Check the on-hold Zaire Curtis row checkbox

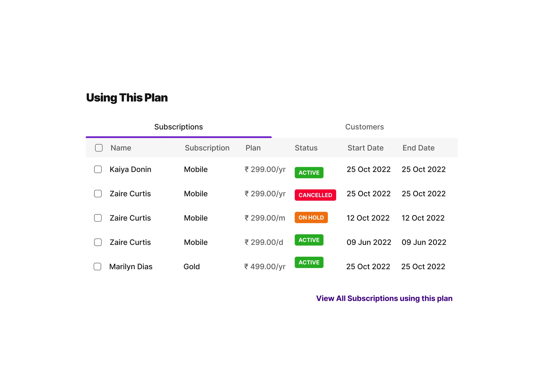(98, 218)
